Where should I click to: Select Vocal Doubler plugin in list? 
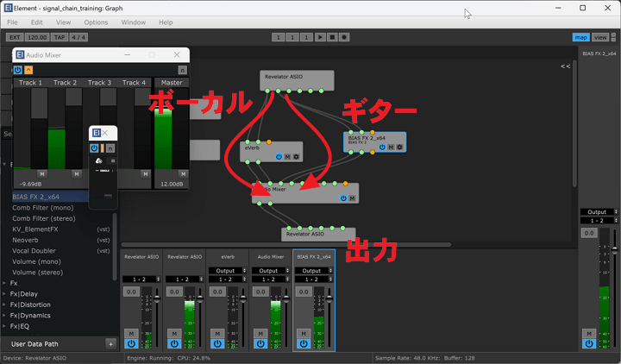(34, 251)
